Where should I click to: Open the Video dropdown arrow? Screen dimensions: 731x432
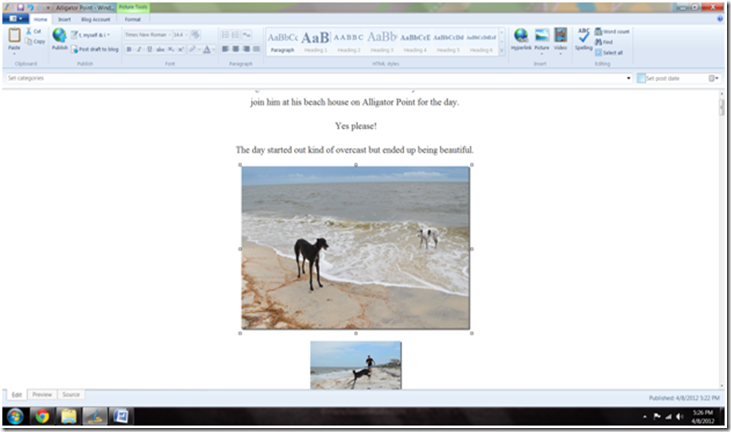560,54
